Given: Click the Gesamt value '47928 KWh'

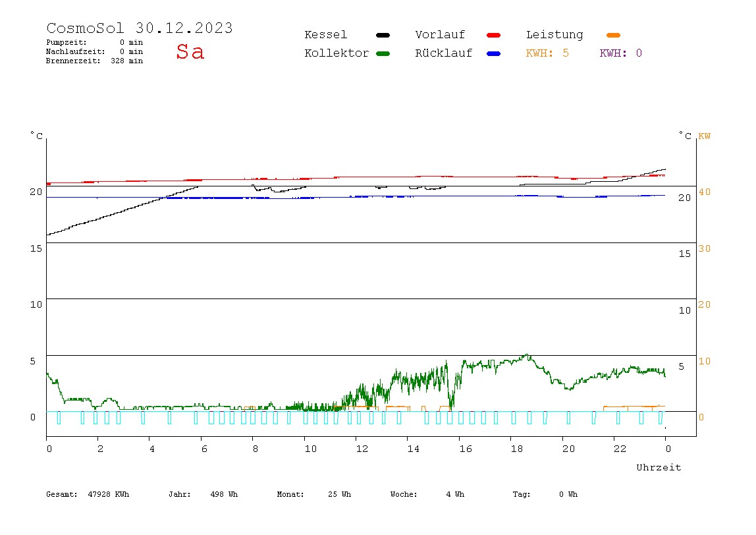Looking at the screenshot, I should [x=109, y=494].
